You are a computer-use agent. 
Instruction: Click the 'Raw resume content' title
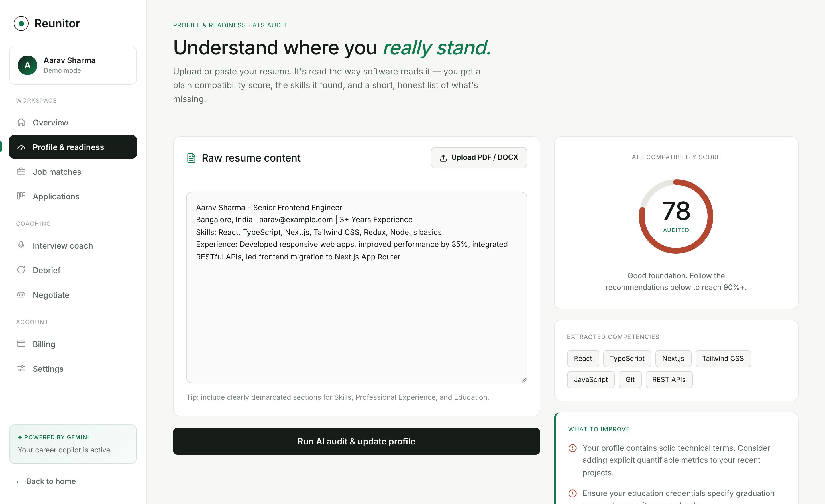(251, 158)
